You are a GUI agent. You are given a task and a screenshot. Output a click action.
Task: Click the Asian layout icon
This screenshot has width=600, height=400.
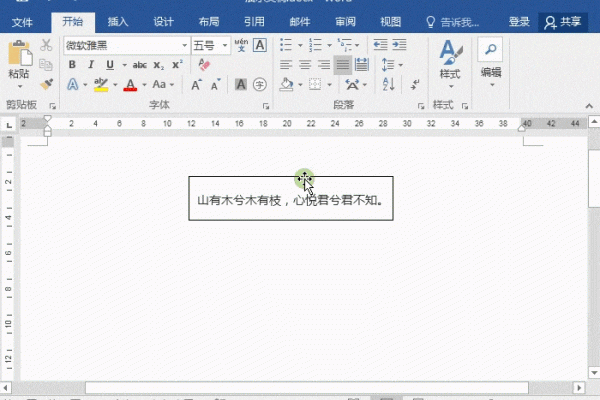pos(352,85)
